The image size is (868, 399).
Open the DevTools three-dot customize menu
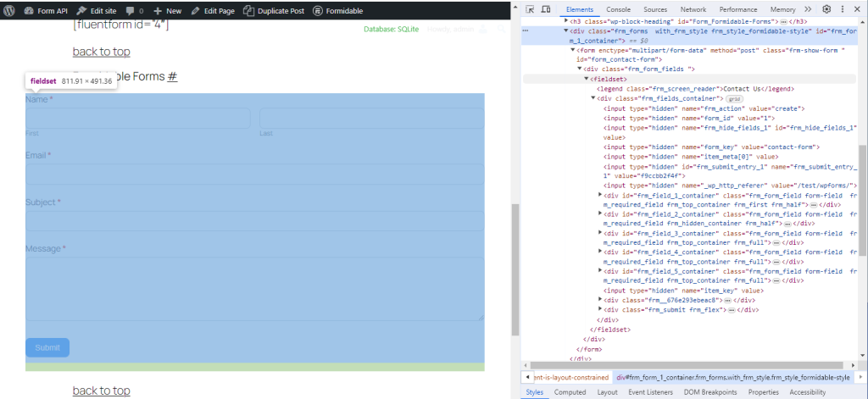point(843,9)
